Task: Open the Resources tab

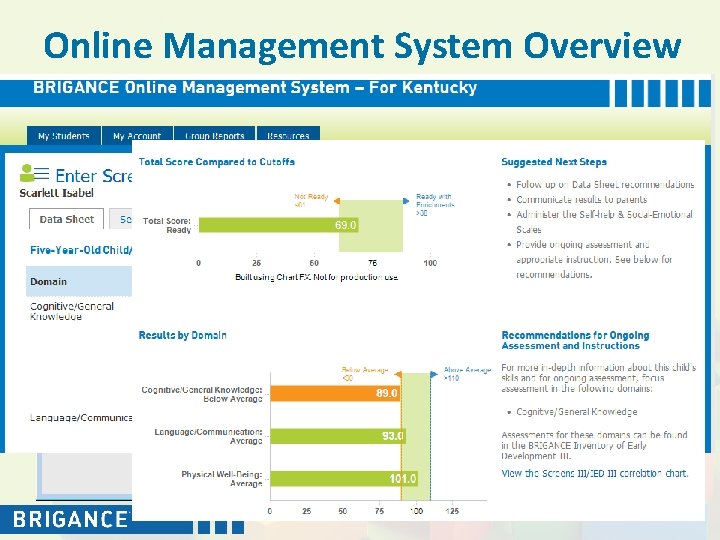Action: click(288, 135)
